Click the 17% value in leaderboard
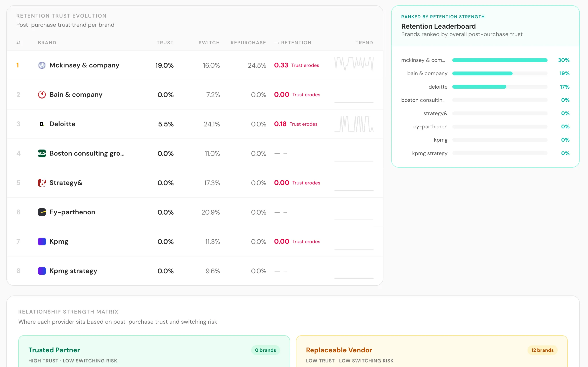This screenshot has width=588, height=367. pos(565,87)
